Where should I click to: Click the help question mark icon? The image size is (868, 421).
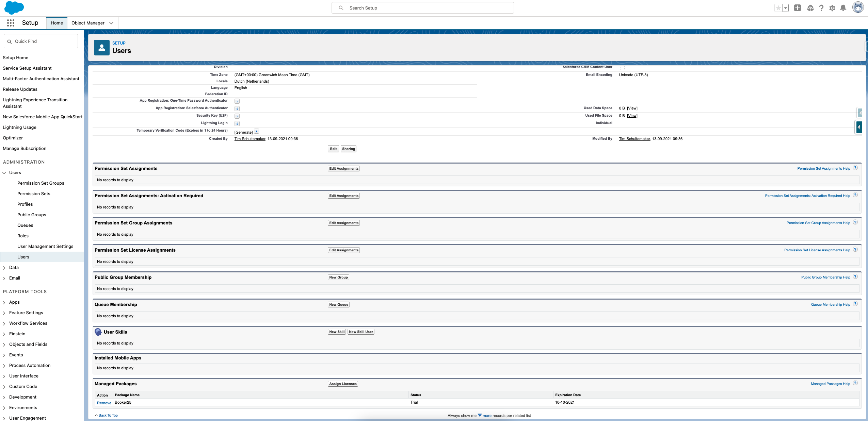[x=821, y=8]
